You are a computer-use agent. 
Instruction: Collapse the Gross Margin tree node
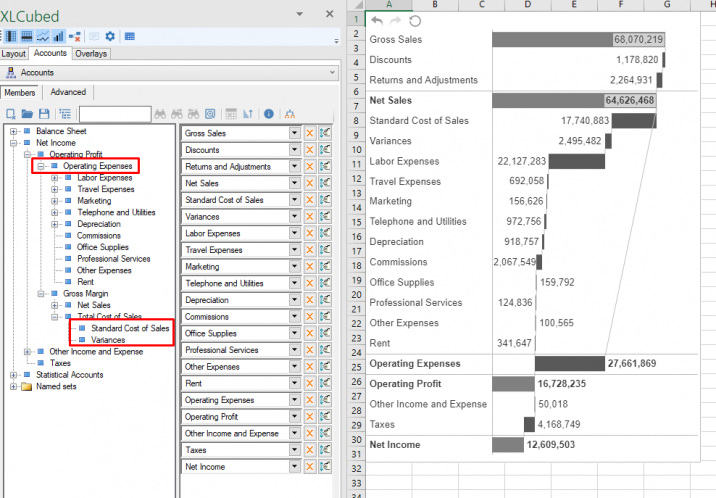pos(41,294)
